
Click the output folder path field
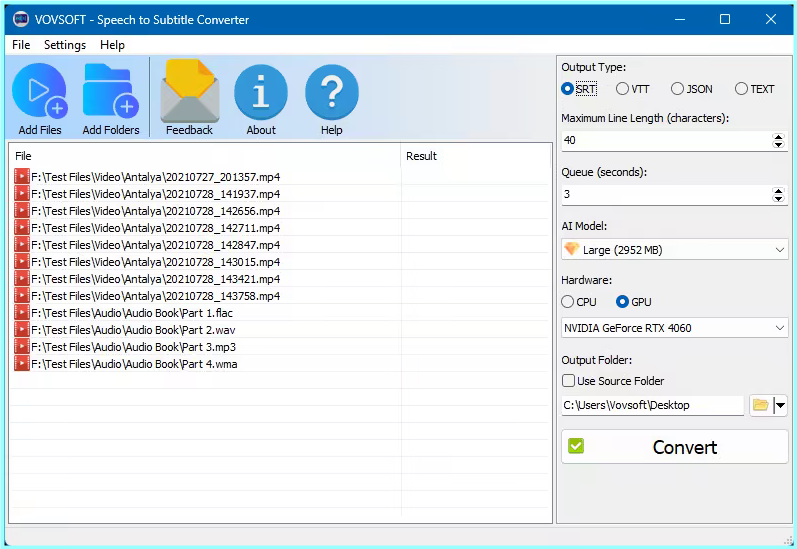[x=653, y=405]
